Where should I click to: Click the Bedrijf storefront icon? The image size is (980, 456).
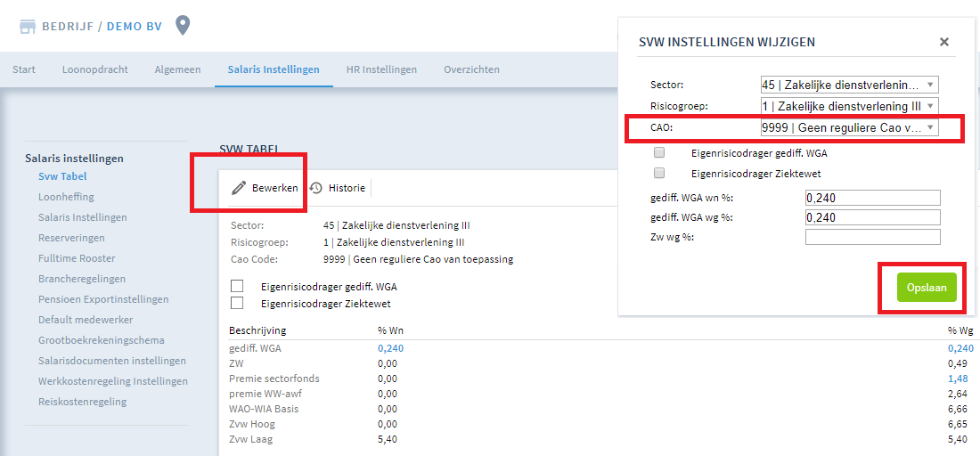(28, 26)
